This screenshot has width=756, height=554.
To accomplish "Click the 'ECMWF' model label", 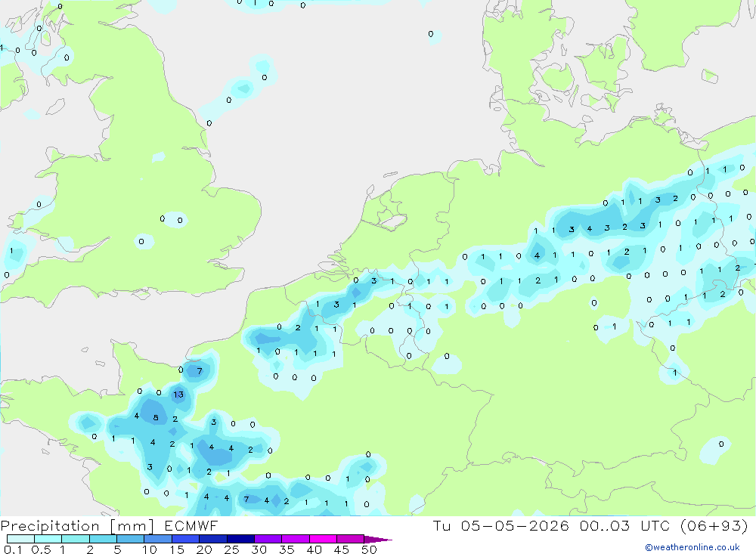I will click(x=191, y=525).
